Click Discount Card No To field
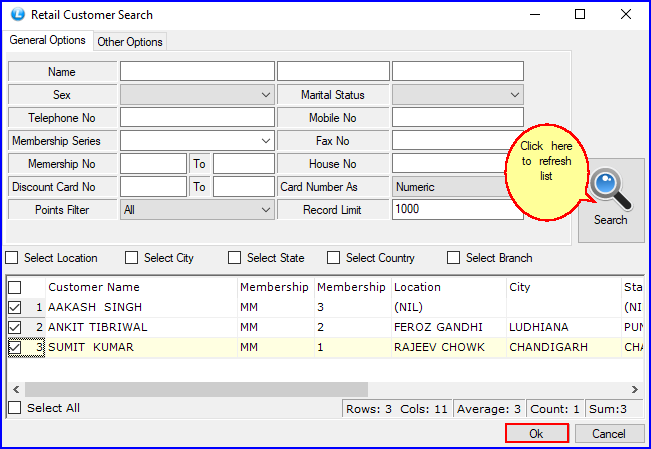Viewport: 651px width, 449px height. point(244,187)
